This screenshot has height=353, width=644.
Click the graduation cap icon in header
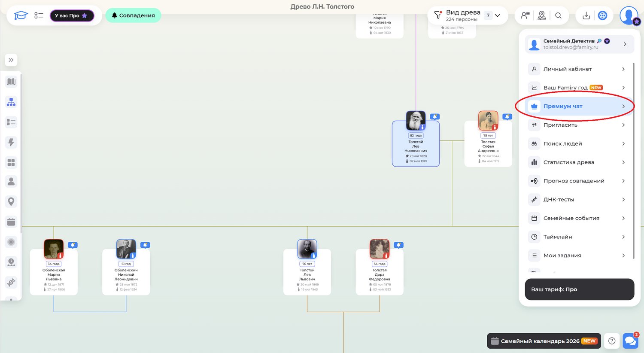pos(21,15)
